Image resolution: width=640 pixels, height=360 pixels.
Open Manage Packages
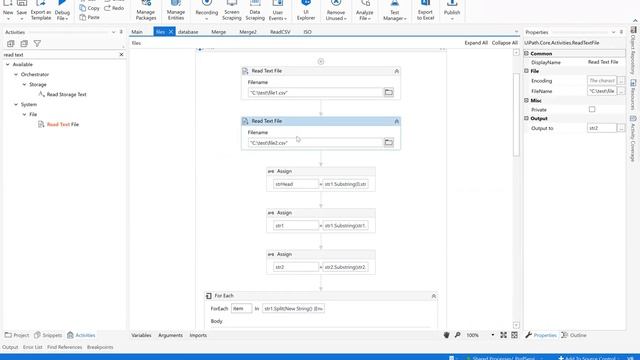click(x=146, y=11)
